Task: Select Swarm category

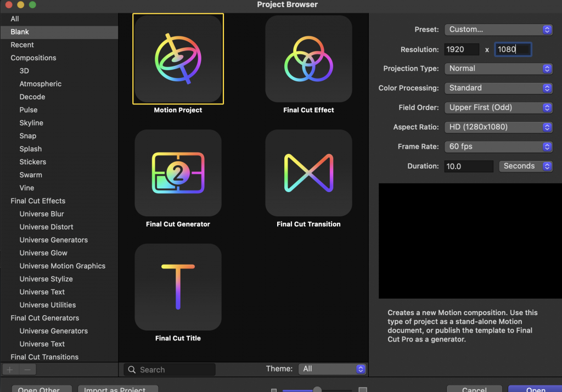Action: 59,175
